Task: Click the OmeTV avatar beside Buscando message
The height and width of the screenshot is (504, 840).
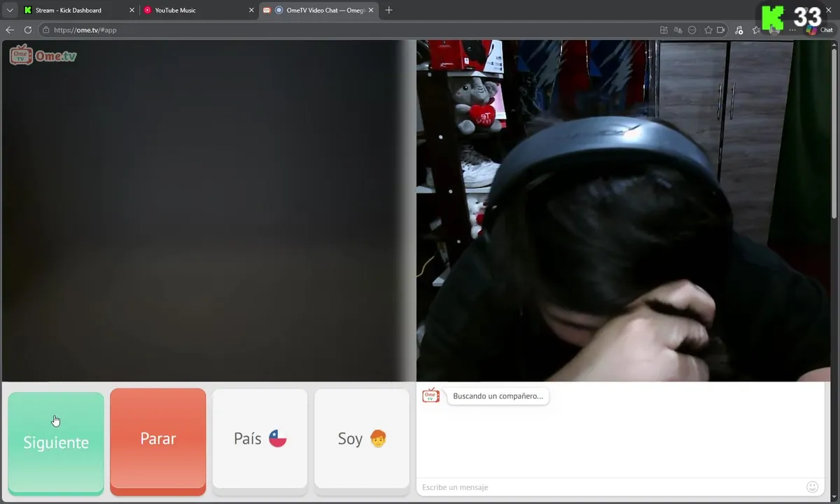Action: (x=430, y=395)
